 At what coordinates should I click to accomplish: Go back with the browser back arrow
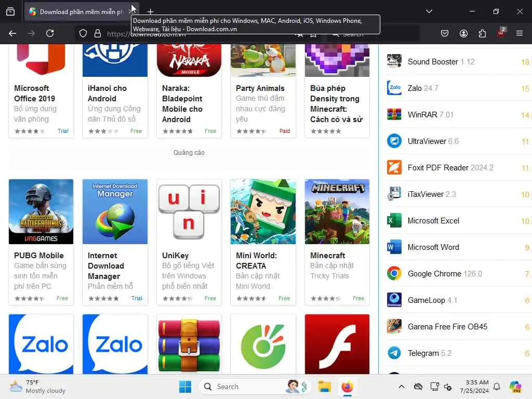(12, 33)
